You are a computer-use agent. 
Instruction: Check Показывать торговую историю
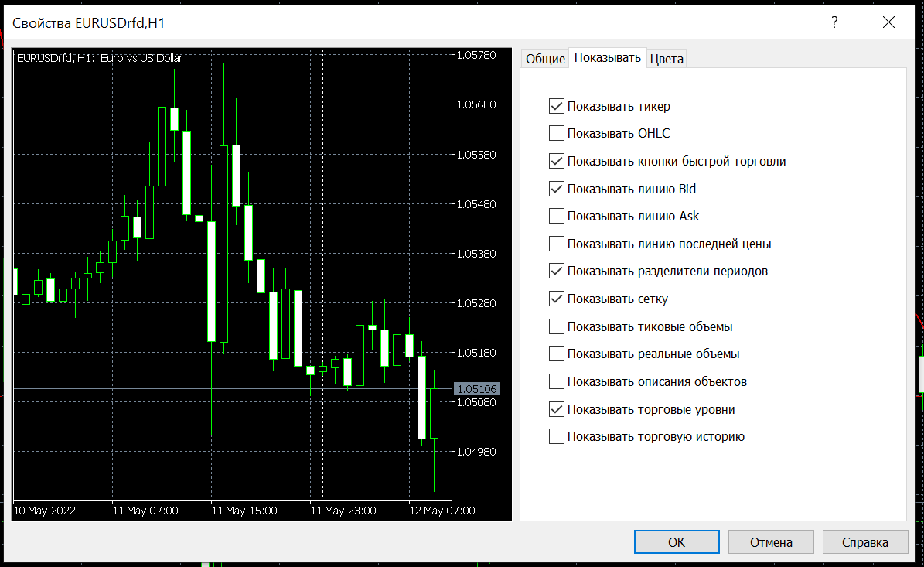tap(556, 437)
